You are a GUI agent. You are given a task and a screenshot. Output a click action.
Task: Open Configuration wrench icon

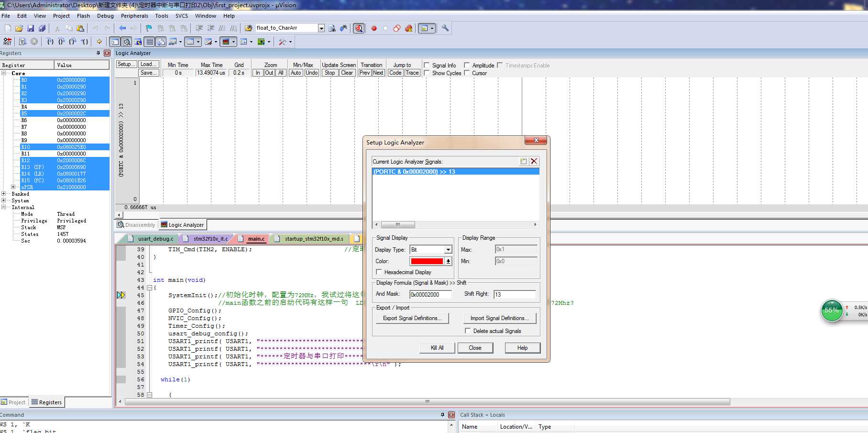tap(445, 28)
